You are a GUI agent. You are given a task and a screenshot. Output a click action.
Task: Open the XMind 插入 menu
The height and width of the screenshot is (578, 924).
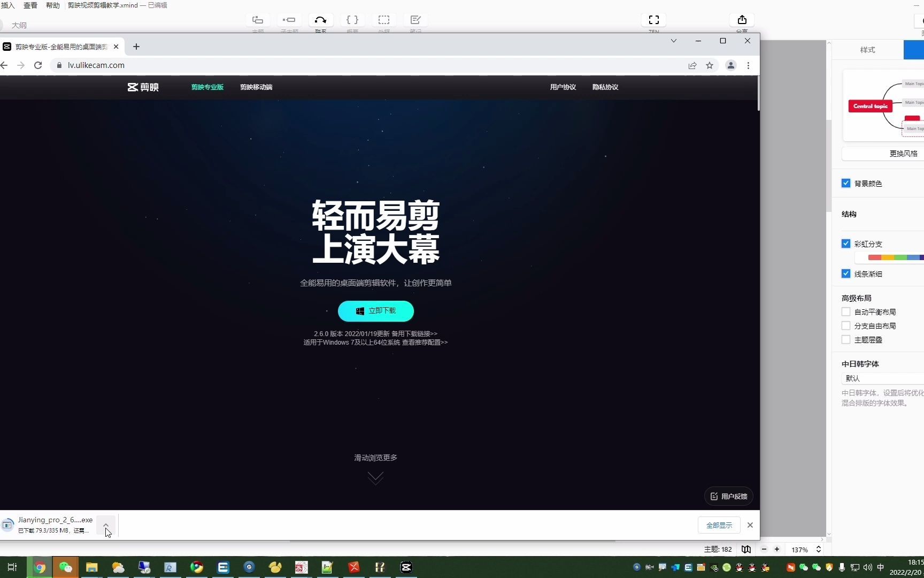8,5
